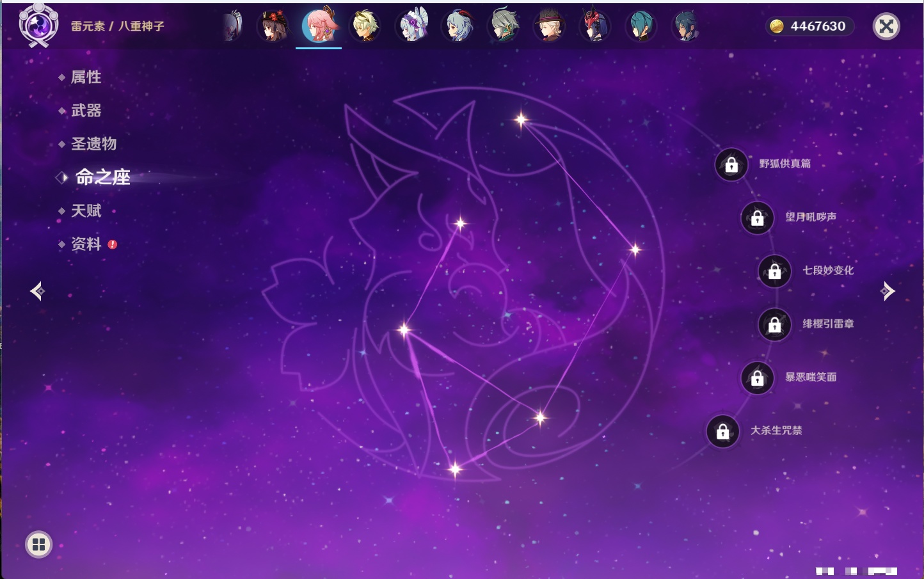Screen dimensions: 924x579
Task: Go to the 天赋 (Talents) tab
Action: [x=86, y=210]
